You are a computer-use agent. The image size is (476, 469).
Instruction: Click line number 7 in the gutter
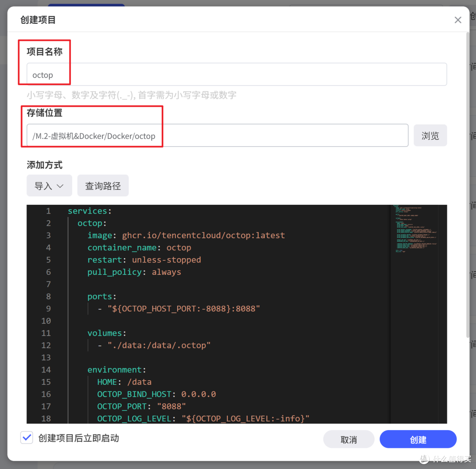click(x=48, y=284)
